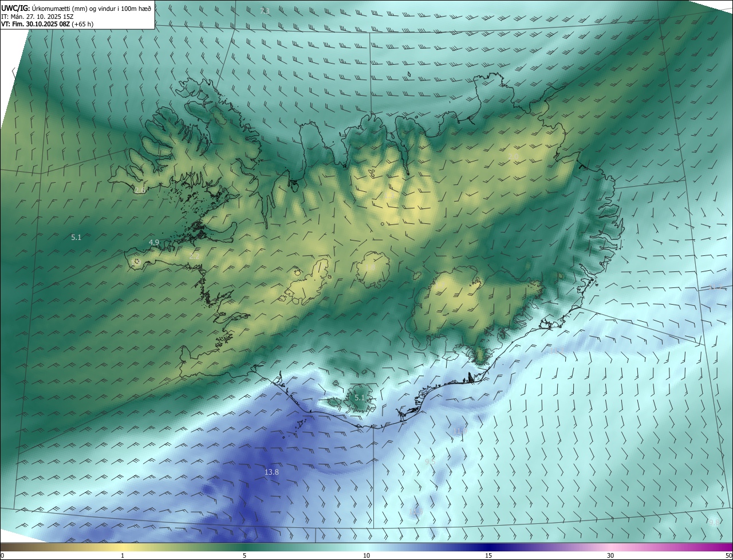The width and height of the screenshot is (733, 560).
Task: Click the dark navy section of the colorbar
Action: coord(488,547)
